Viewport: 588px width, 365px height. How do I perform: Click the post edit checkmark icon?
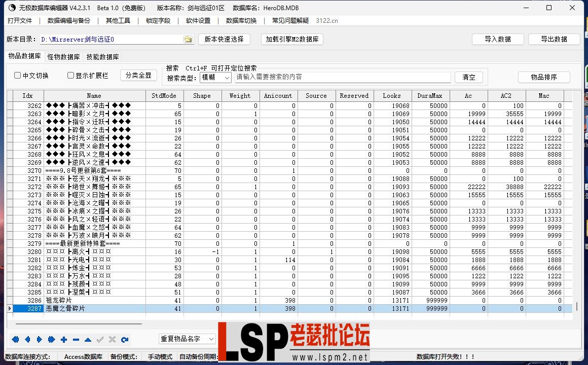[x=100, y=340]
